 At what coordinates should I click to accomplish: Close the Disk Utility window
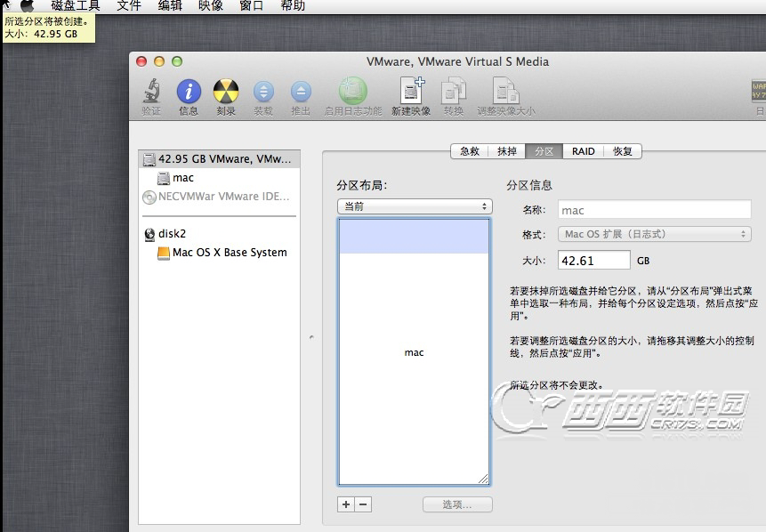141,61
